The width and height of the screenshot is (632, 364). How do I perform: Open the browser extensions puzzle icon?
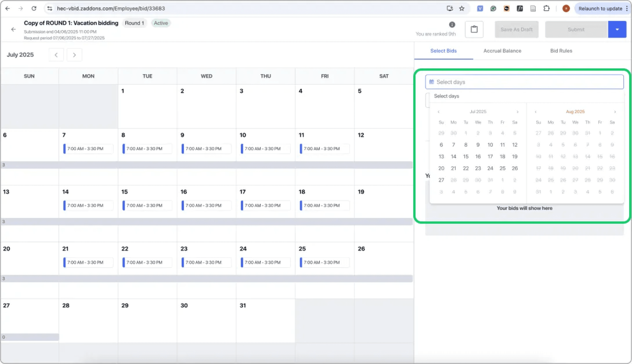(x=546, y=8)
